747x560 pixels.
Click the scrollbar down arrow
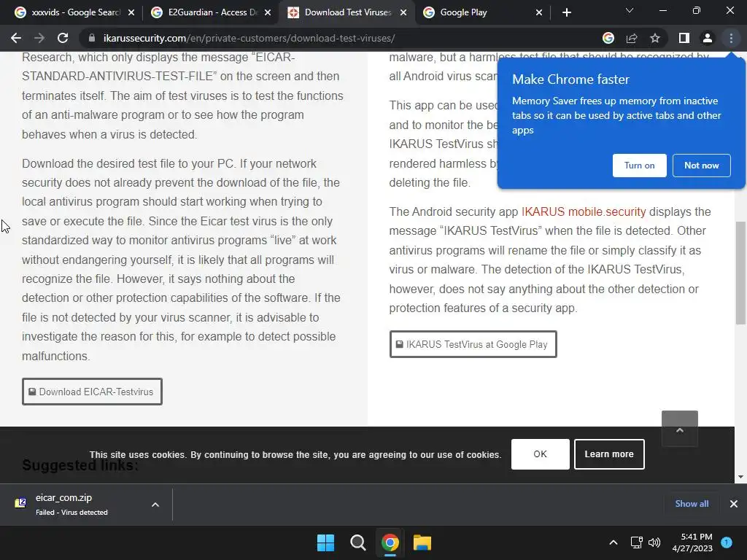click(x=740, y=477)
